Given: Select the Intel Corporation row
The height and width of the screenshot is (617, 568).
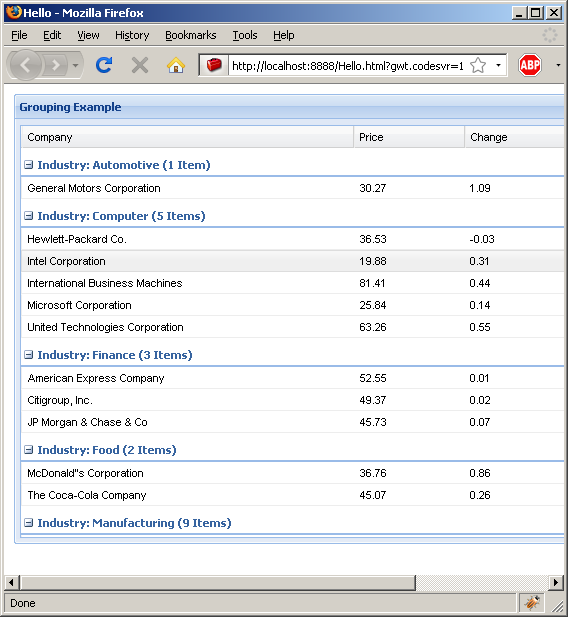Looking at the screenshot, I should [x=292, y=261].
